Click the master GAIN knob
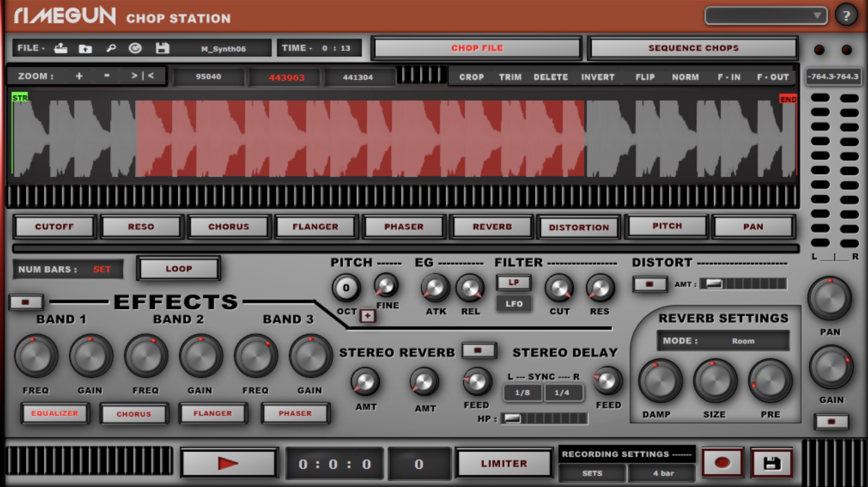This screenshot has width=868, height=487. [x=832, y=368]
